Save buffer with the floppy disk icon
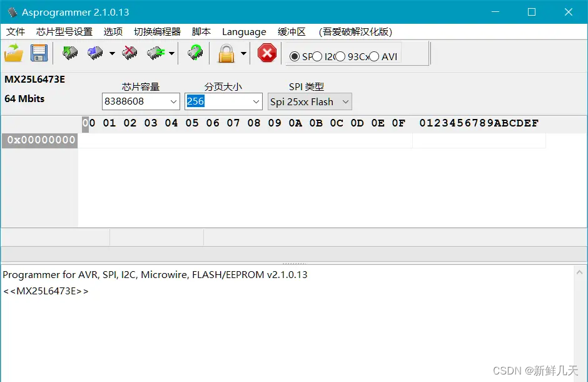588x382 pixels. click(x=39, y=53)
